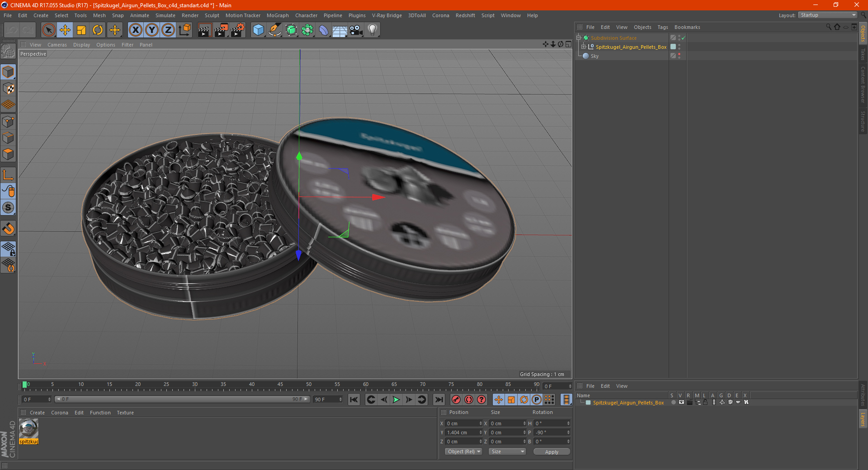Open the deformer objects icon
The width and height of the screenshot is (868, 470).
pos(324,30)
